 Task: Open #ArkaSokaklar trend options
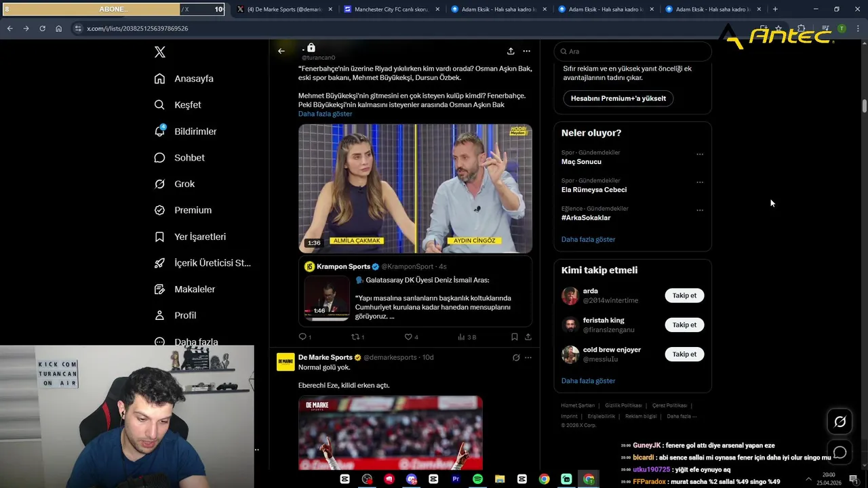coord(700,210)
